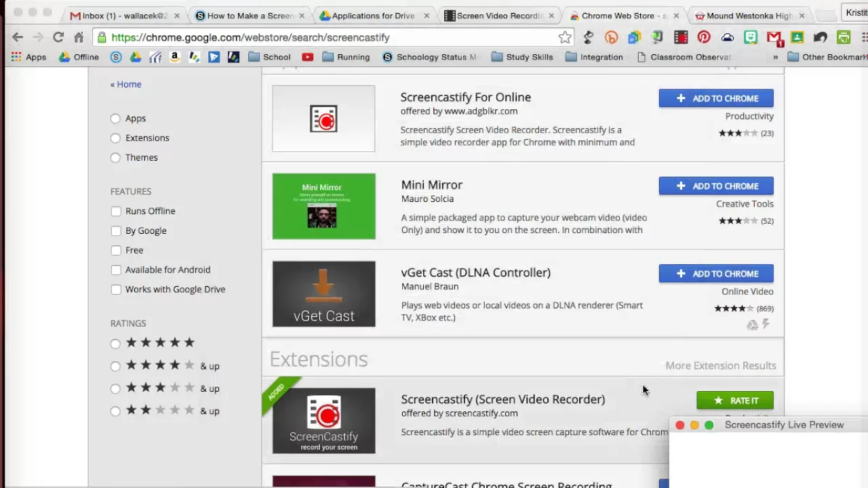Click the Pinterest extension icon
The height and width of the screenshot is (488, 868).
(704, 37)
